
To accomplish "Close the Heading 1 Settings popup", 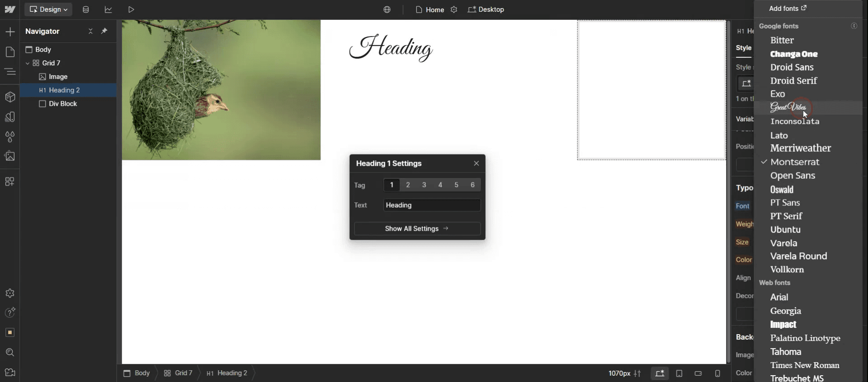I will [x=476, y=163].
